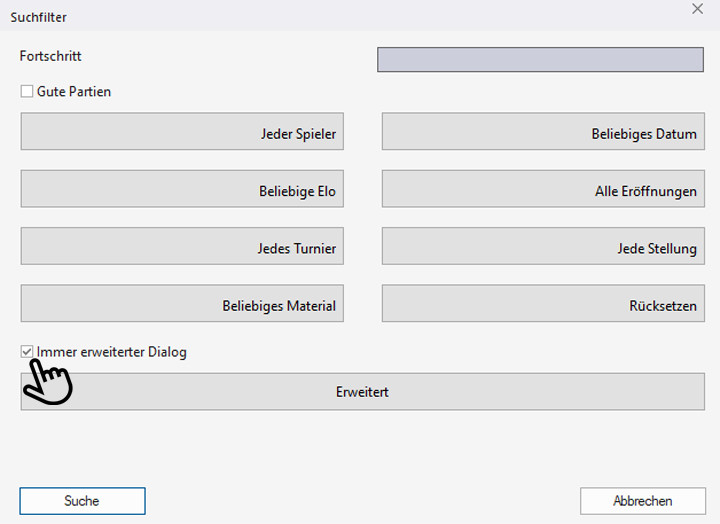
Task: Uncheck Immer erweiterter Dialog checkbox
Action: point(27,352)
